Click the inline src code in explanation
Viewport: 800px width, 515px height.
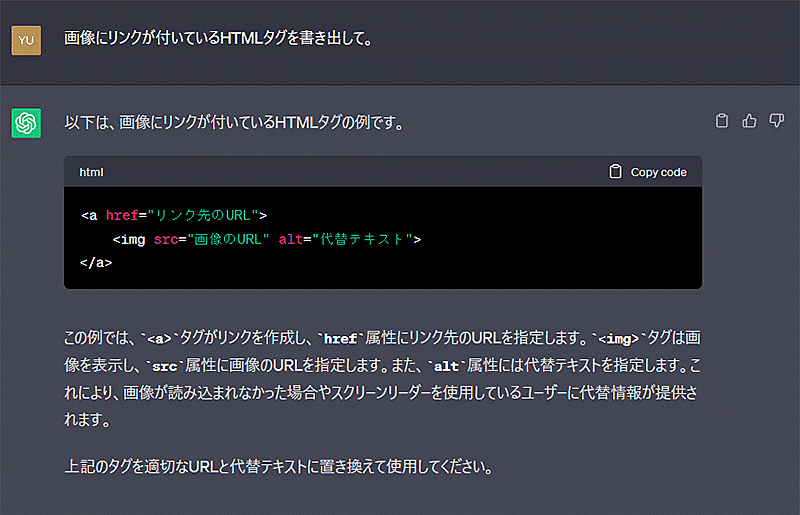click(x=164, y=366)
